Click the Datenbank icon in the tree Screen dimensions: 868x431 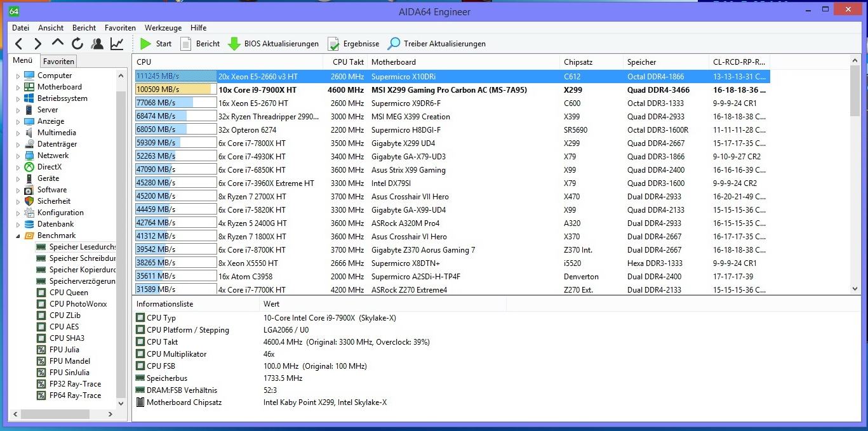29,224
